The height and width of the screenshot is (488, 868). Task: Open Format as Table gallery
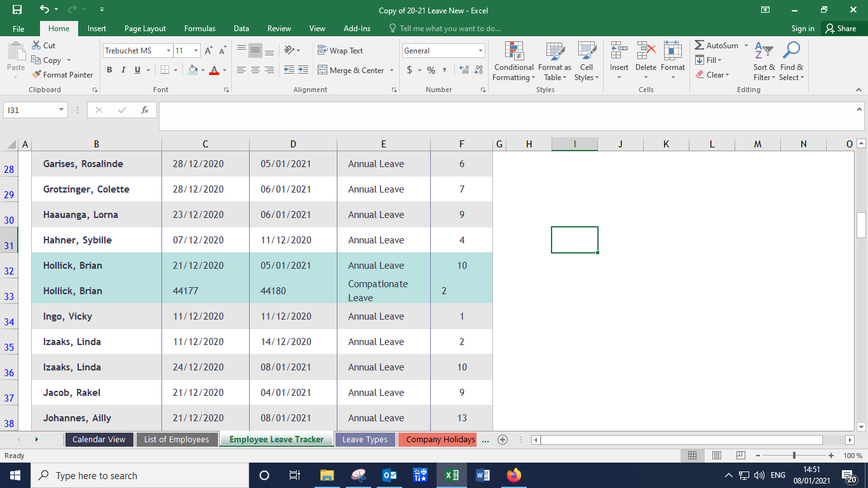click(555, 62)
